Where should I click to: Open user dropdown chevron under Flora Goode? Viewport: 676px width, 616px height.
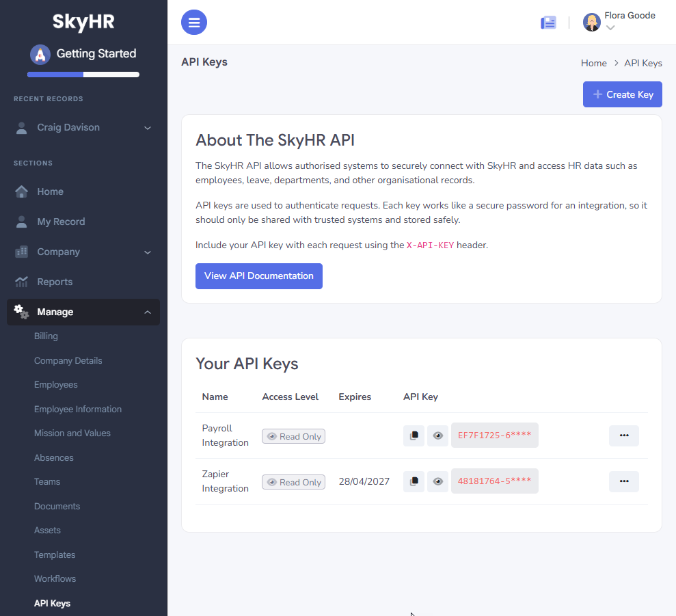pyautogui.click(x=610, y=28)
